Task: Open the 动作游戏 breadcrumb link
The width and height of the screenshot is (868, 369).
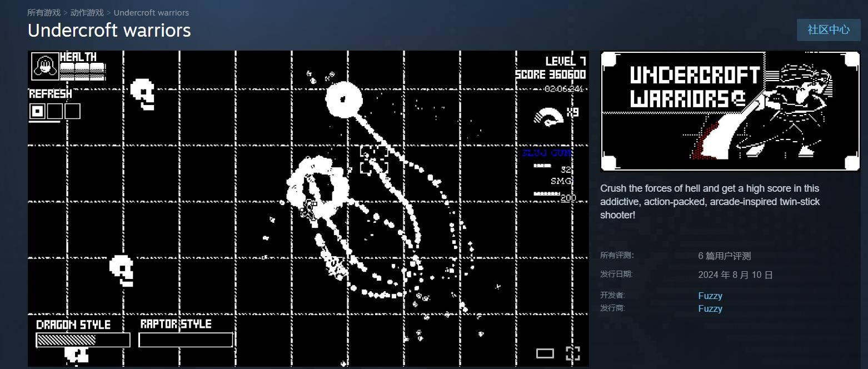Action: [x=87, y=12]
